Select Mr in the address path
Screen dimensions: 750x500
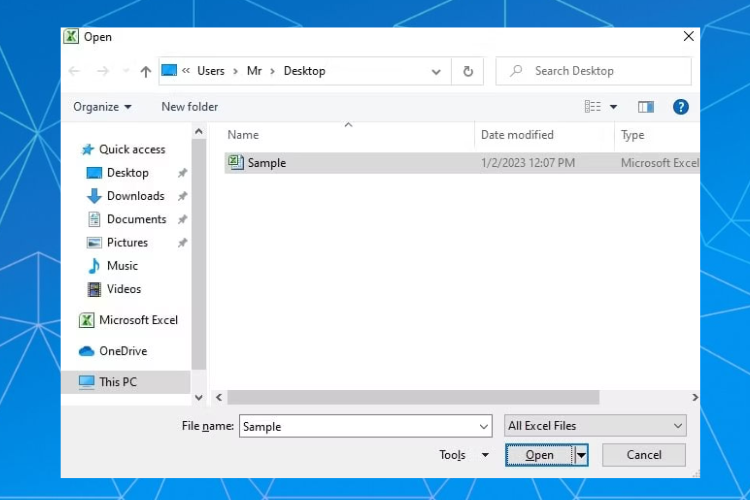254,71
